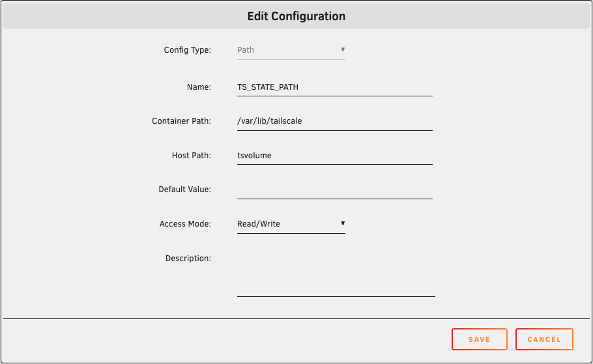Click the "Default Value:" label

click(x=184, y=189)
